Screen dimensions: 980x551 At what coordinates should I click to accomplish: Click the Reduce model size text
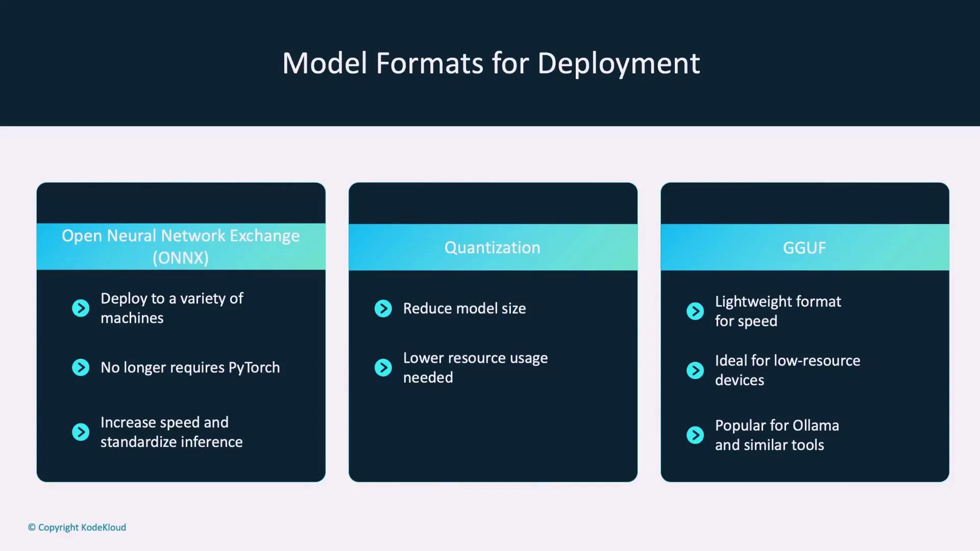pyautogui.click(x=464, y=308)
